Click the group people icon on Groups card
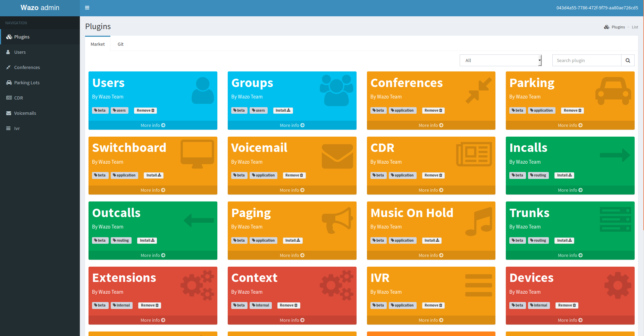The width and height of the screenshot is (644, 336). [336, 91]
